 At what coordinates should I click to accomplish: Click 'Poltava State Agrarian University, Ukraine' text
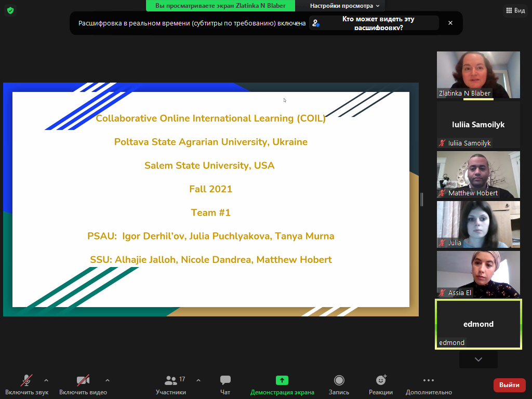coord(211,142)
